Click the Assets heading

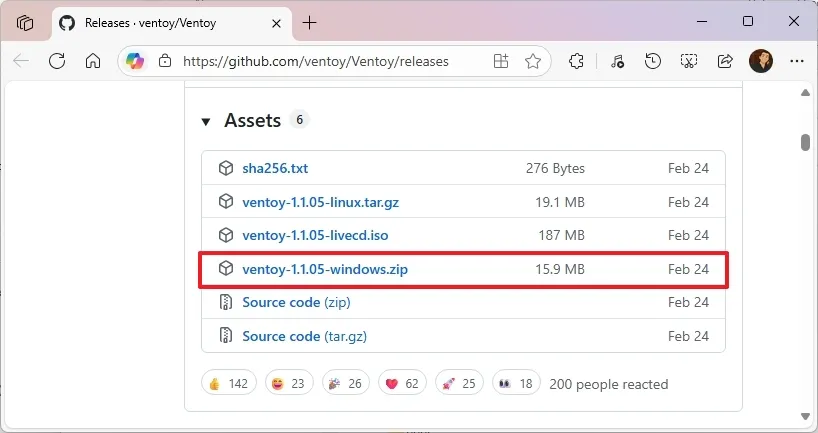[x=252, y=121]
